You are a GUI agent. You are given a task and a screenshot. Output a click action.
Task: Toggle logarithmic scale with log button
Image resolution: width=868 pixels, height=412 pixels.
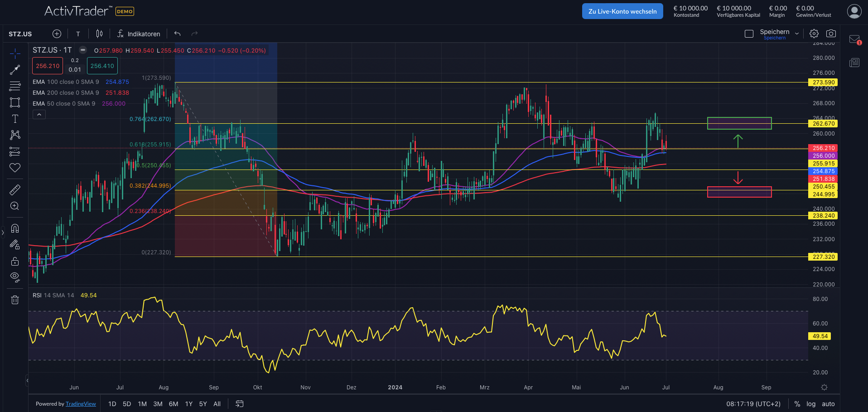coord(811,404)
